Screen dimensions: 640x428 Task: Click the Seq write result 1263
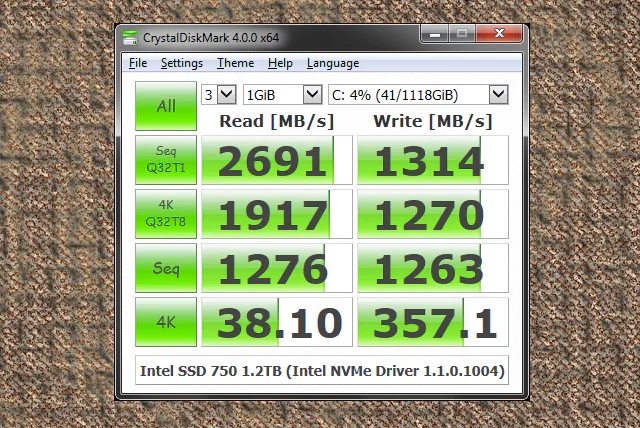coord(433,268)
